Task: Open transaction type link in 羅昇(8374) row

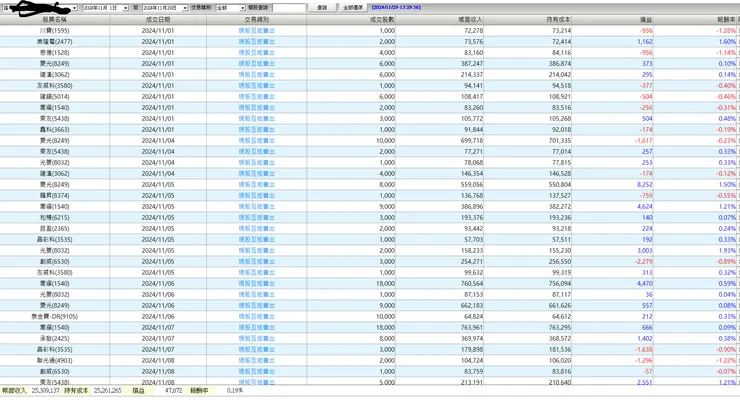Action: pyautogui.click(x=256, y=196)
